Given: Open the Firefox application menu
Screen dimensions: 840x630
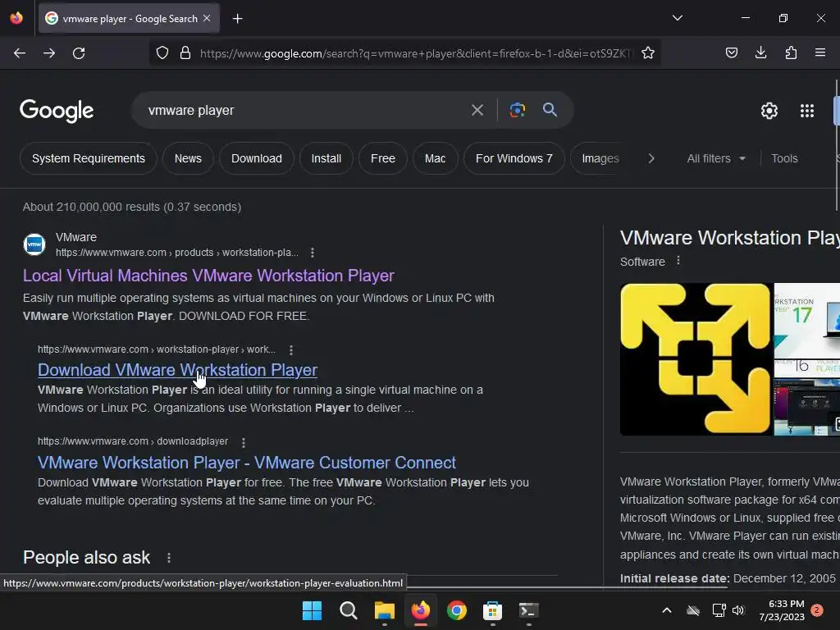Looking at the screenshot, I should 819,52.
